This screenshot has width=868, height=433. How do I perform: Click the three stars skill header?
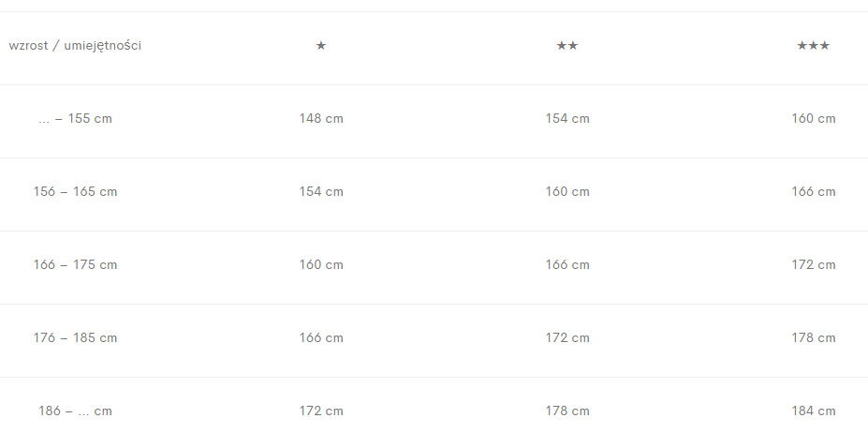pos(813,46)
